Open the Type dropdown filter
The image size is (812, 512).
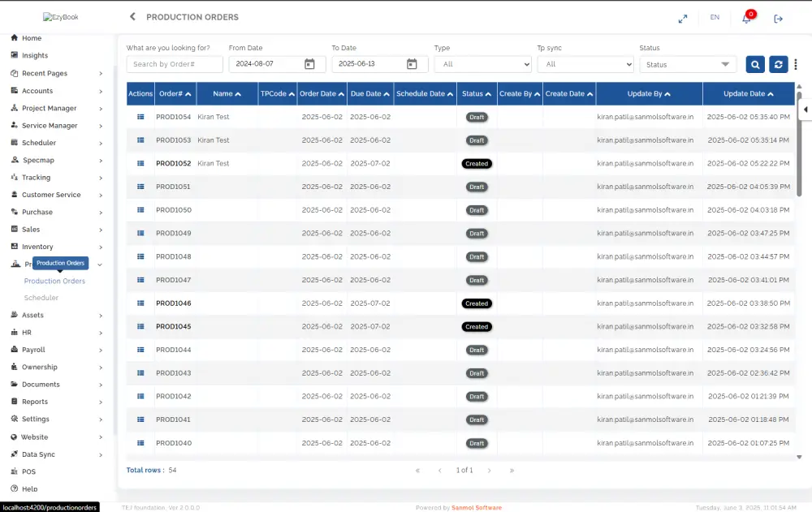(x=482, y=65)
